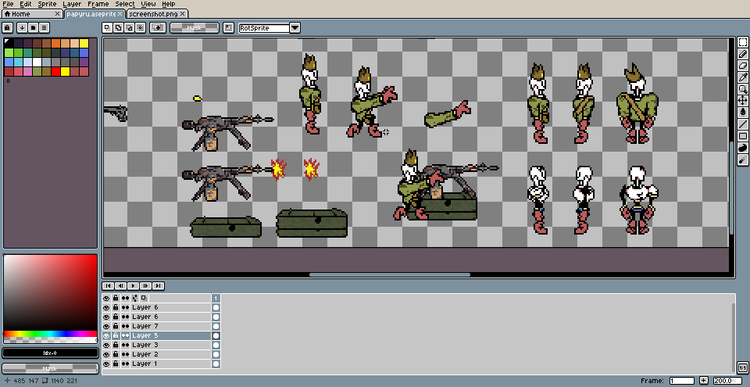750x387 pixels.
Task: Choose Replace selection mode icon
Action: click(107, 28)
